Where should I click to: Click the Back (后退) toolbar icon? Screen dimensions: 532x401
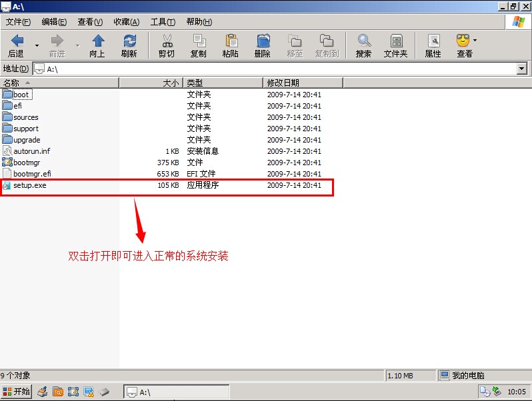(17, 41)
